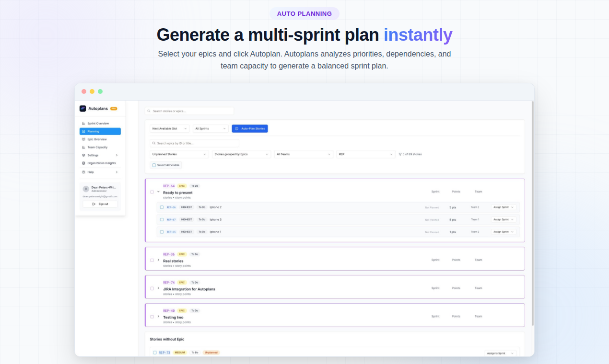This screenshot has width=609, height=364.
Task: Open the REP project dropdown
Action: coord(365,154)
